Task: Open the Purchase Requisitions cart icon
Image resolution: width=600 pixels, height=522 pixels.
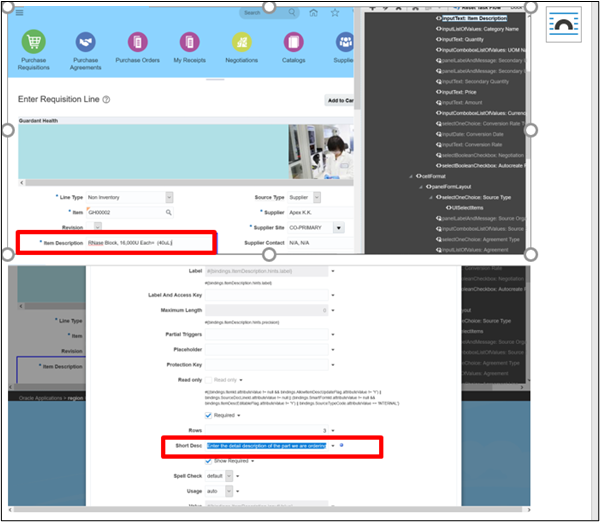Action: pyautogui.click(x=35, y=42)
